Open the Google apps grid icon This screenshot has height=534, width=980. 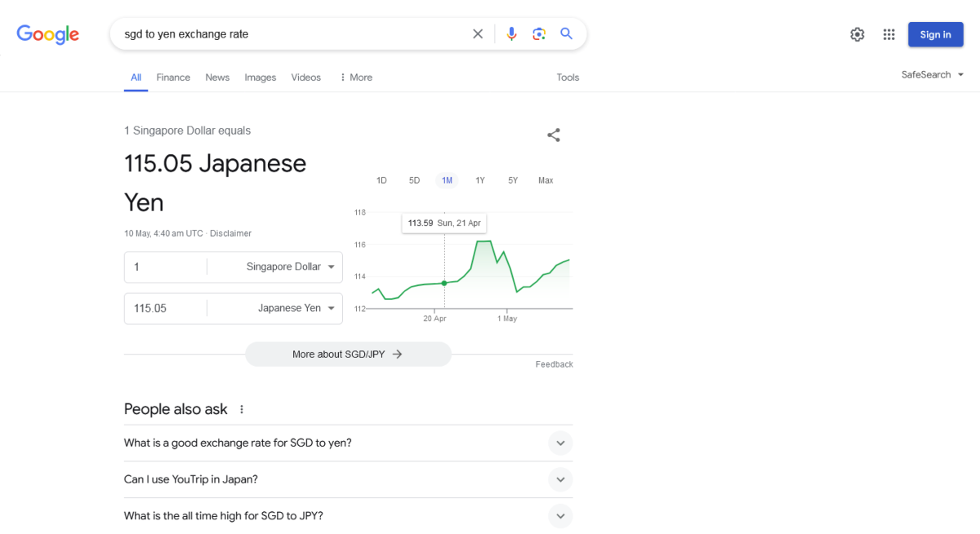889,34
